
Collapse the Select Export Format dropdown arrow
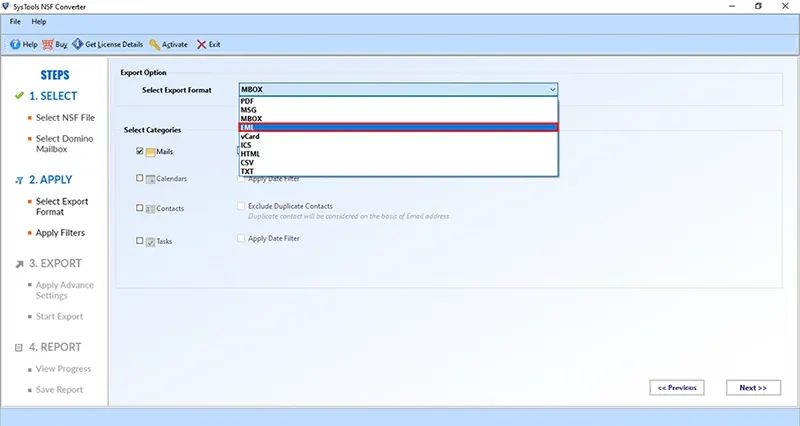point(552,90)
